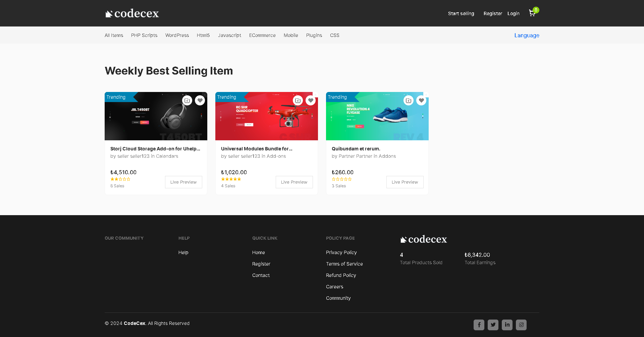The width and height of the screenshot is (644, 337).
Task: Open the Language dropdown
Action: click(x=527, y=35)
